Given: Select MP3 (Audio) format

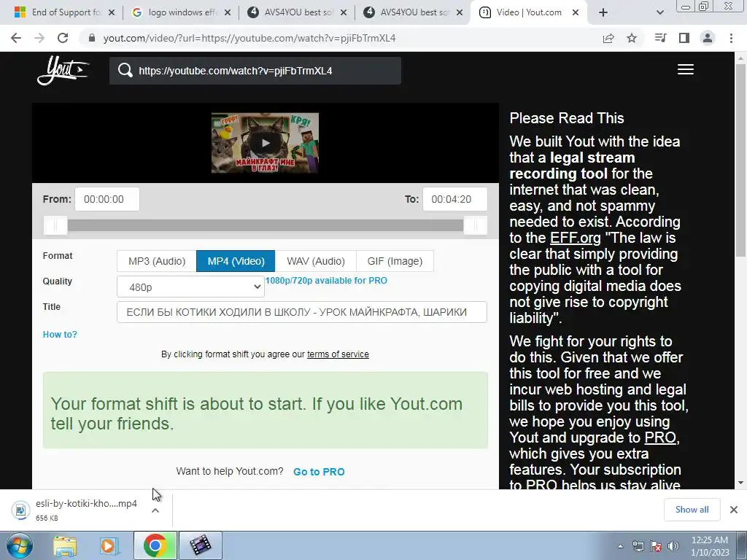Looking at the screenshot, I should [157, 261].
